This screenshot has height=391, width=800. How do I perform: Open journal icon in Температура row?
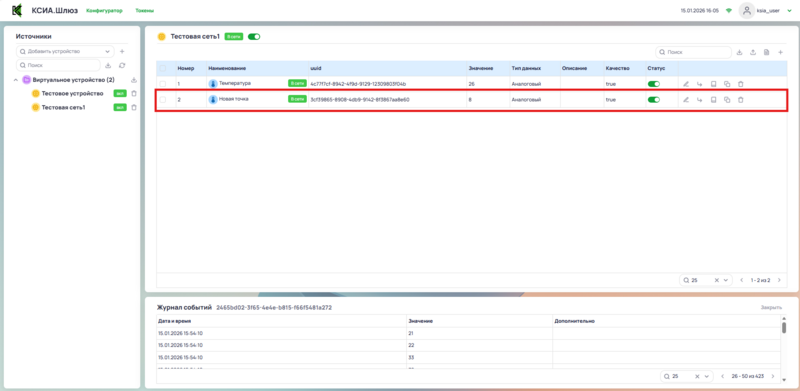[x=714, y=84]
